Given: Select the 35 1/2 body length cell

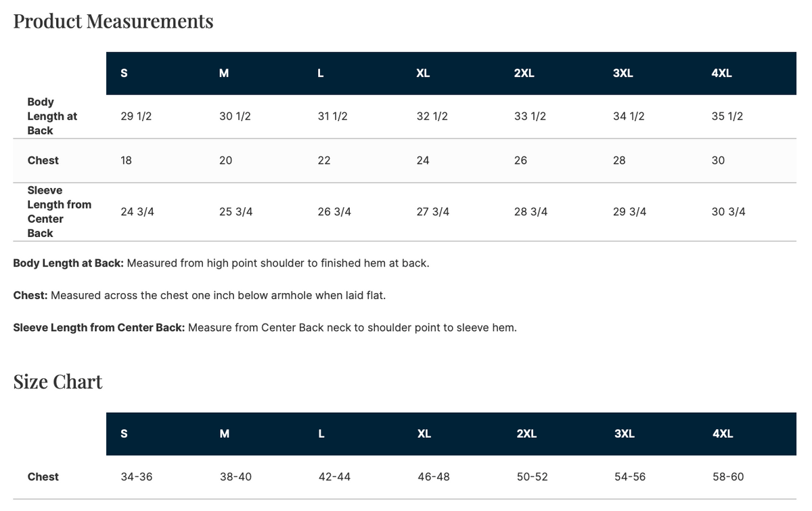Looking at the screenshot, I should tap(727, 116).
